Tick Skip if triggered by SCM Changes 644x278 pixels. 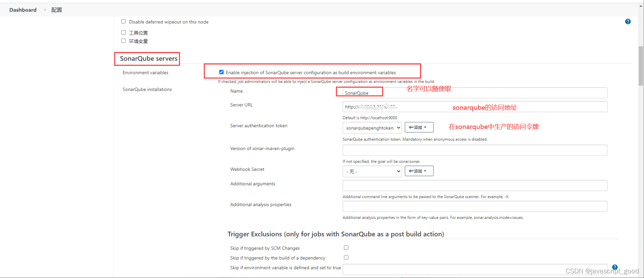pos(346,248)
